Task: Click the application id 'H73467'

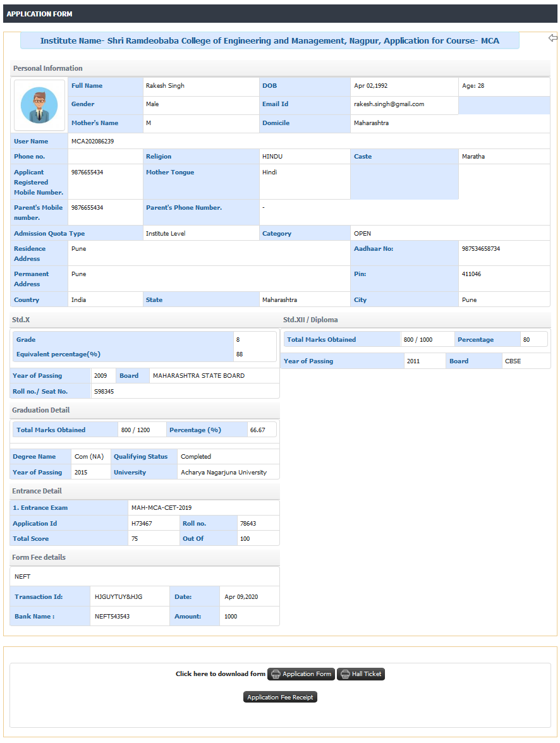Action: [x=142, y=524]
